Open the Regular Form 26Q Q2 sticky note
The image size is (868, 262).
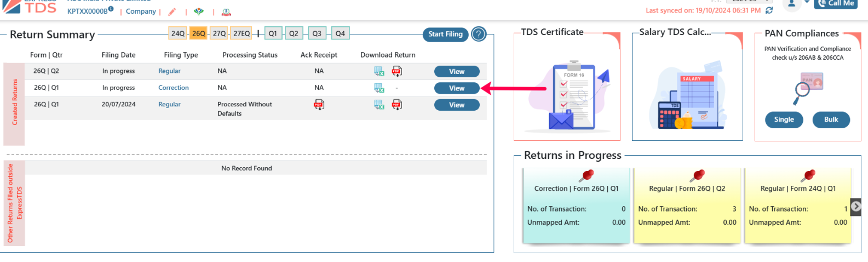click(687, 206)
